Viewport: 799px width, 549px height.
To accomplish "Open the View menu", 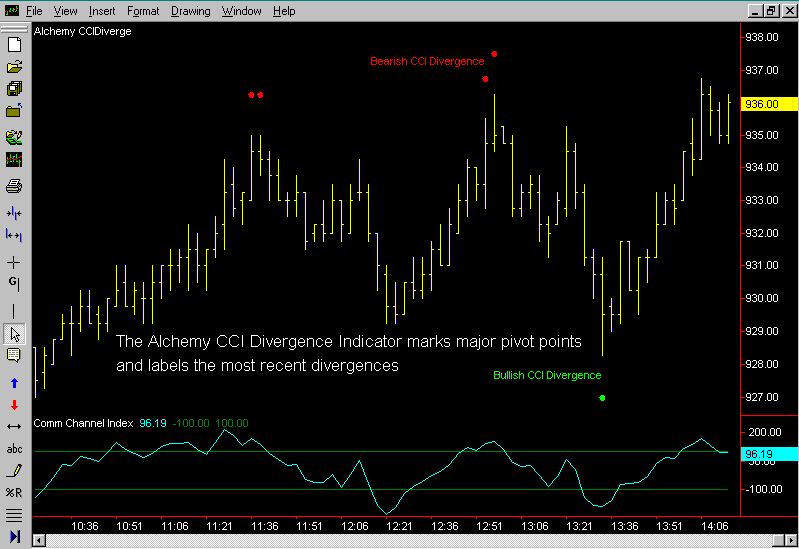I will (65, 11).
